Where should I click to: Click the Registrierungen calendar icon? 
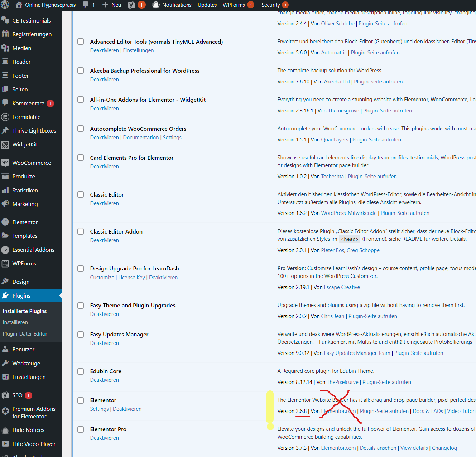pos(5,34)
